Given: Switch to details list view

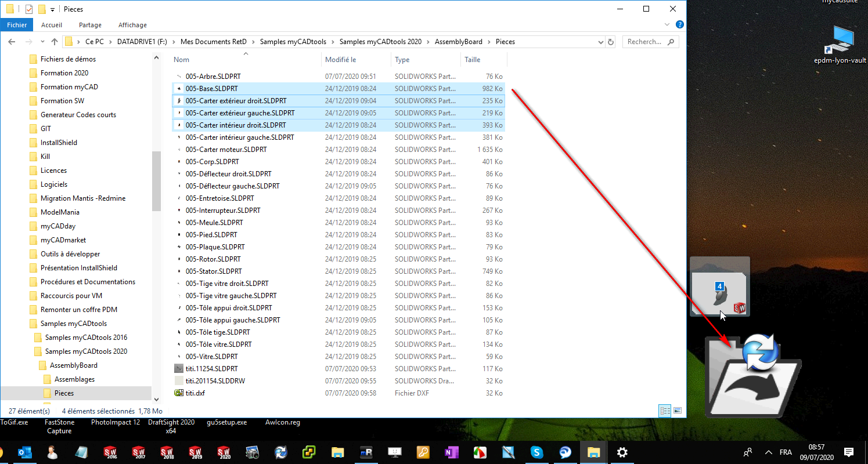Looking at the screenshot, I should 665,411.
